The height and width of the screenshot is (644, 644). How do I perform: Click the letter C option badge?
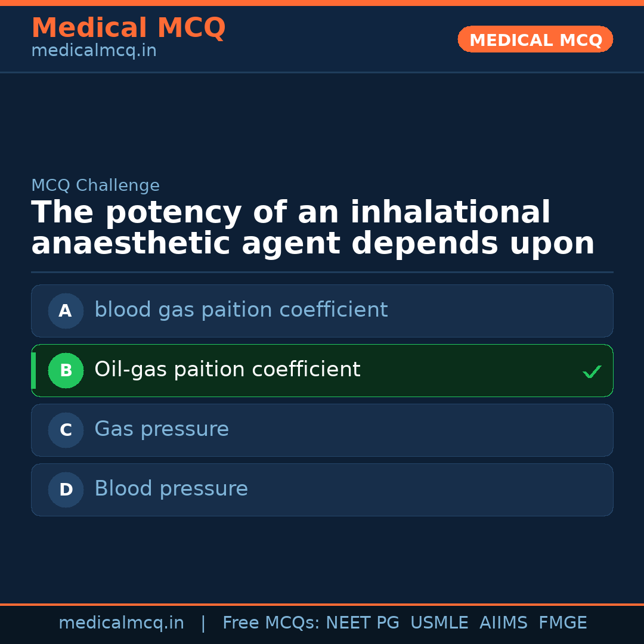pos(66,430)
